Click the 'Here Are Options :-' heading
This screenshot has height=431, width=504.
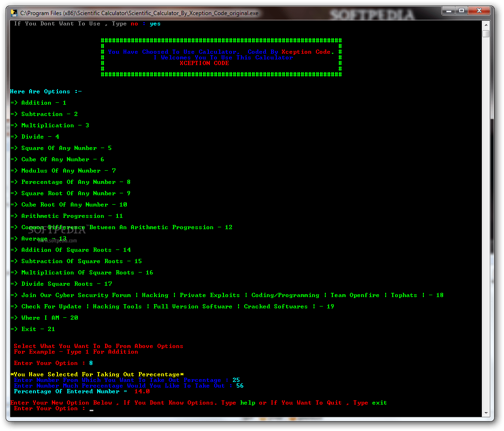coord(46,91)
